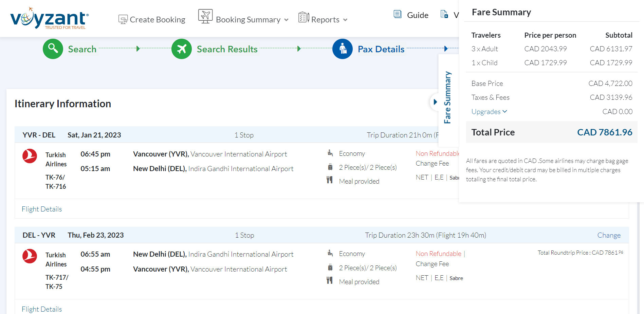
Task: Click Change Fee for the return flight
Action: [x=432, y=264]
